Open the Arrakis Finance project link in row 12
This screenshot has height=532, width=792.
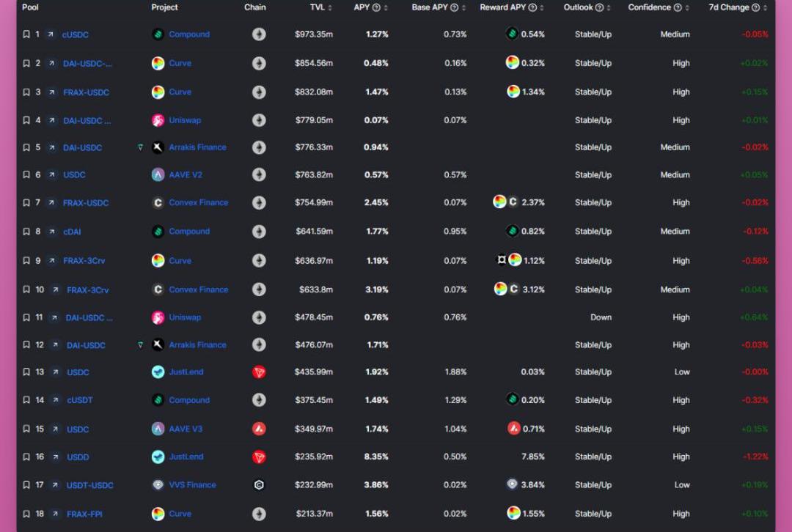pyautogui.click(x=197, y=344)
